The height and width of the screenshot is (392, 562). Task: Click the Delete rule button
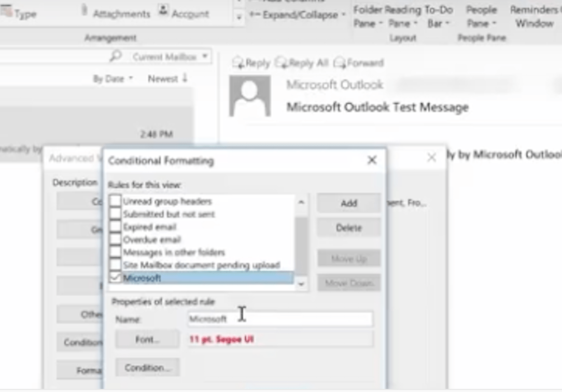coord(349,228)
